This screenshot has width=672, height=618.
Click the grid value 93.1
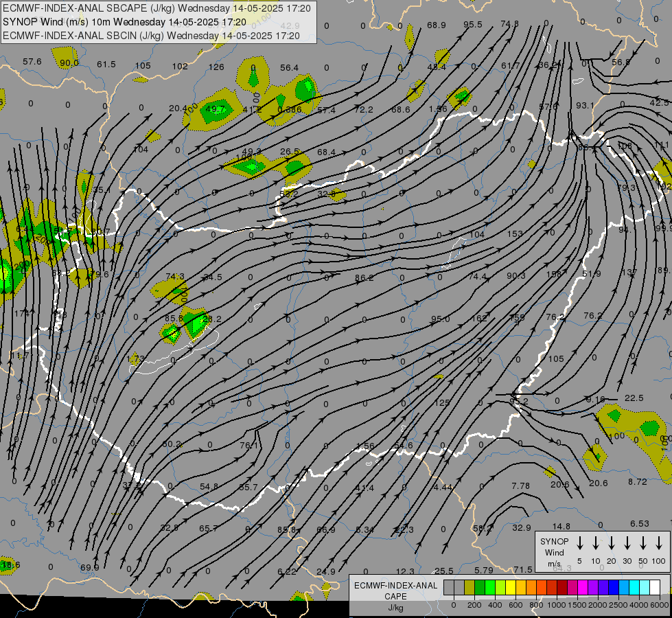(585, 105)
